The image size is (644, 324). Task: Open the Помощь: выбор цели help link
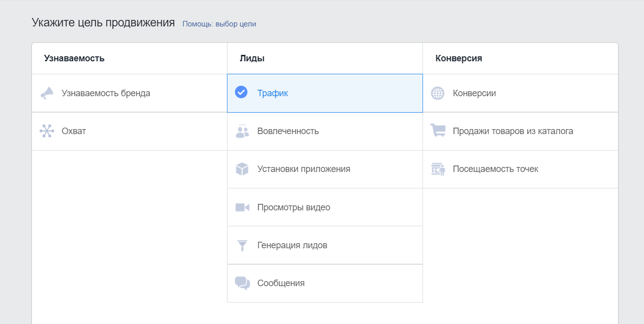point(219,24)
